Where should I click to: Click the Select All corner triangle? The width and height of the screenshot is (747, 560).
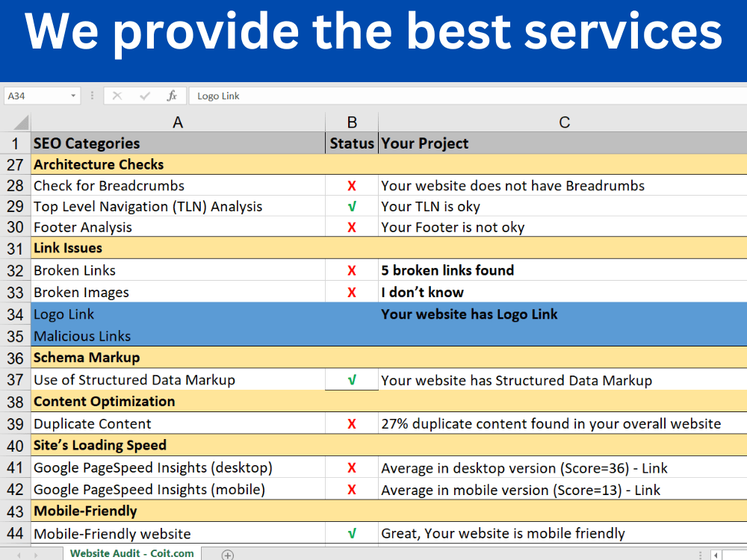pyautogui.click(x=22, y=123)
